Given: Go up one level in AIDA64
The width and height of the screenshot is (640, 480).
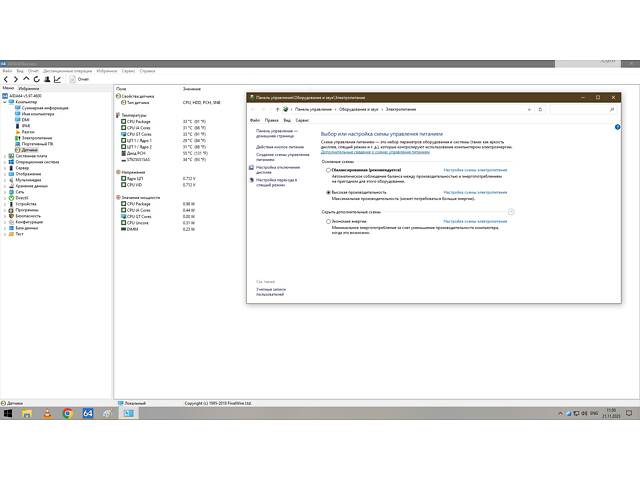Looking at the screenshot, I should (26, 79).
